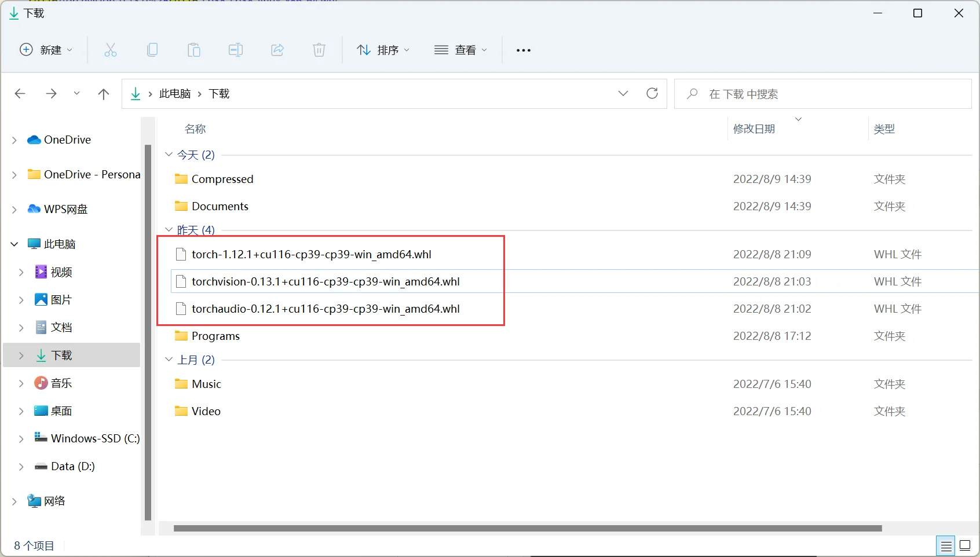The width and height of the screenshot is (980, 557).
Task: Click the Cut scissors icon
Action: pos(110,50)
